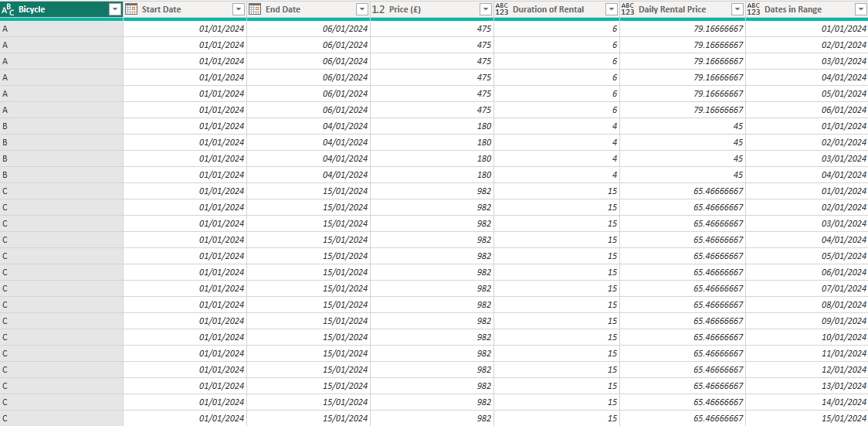Click the decimal 1.2 type icon on Price (£)
The width and height of the screenshot is (868, 426).
pos(378,9)
